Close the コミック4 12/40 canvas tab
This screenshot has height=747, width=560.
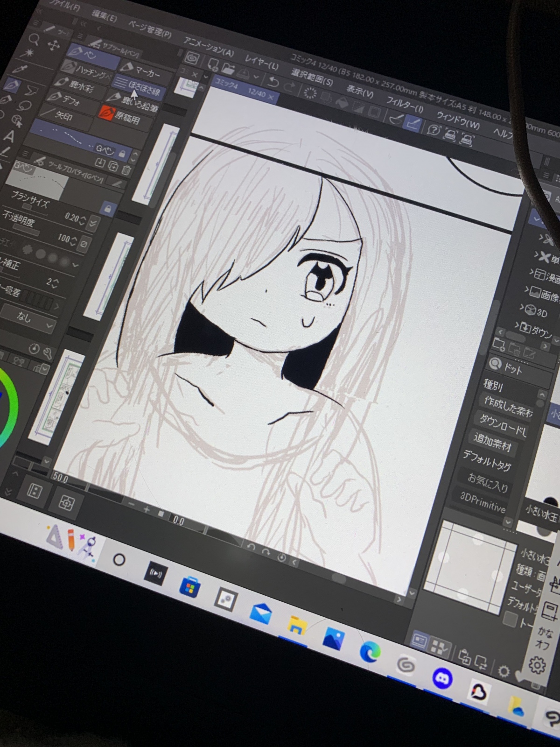(271, 98)
